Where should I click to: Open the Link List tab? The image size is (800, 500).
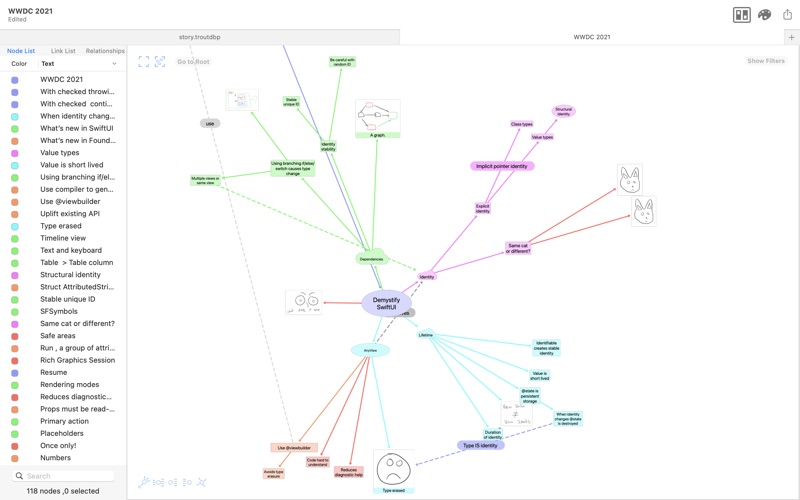63,51
